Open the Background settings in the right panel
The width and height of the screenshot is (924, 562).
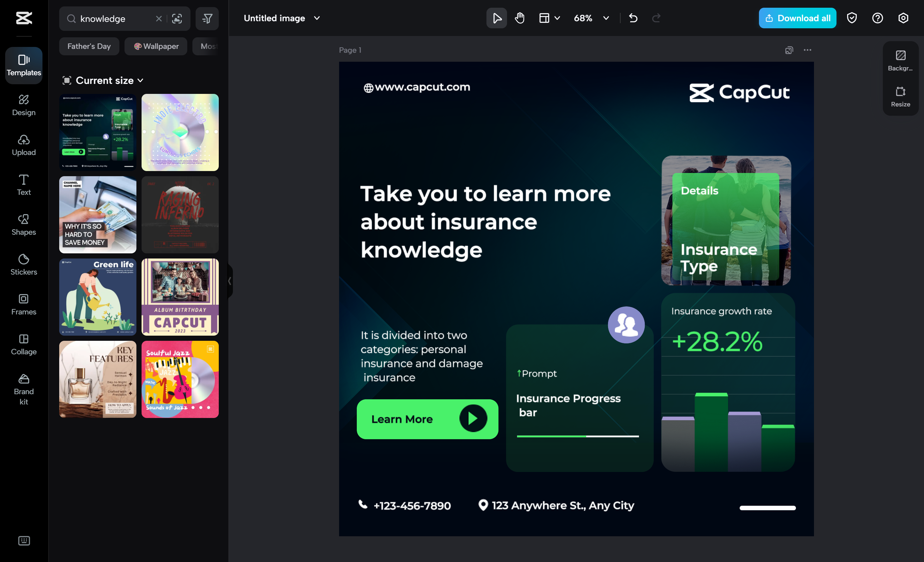pos(900,60)
